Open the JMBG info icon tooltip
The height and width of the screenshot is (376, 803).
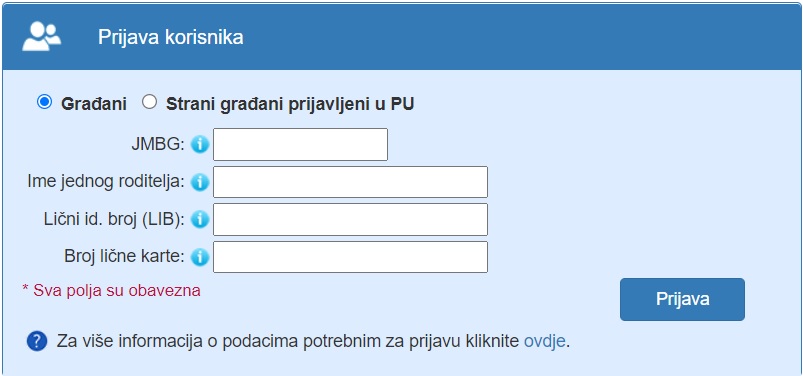click(x=200, y=144)
